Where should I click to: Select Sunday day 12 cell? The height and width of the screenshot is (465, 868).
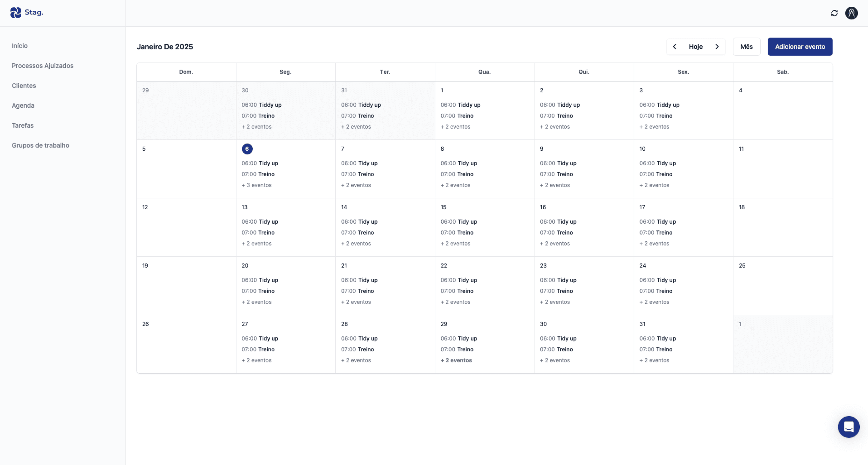tap(186, 227)
